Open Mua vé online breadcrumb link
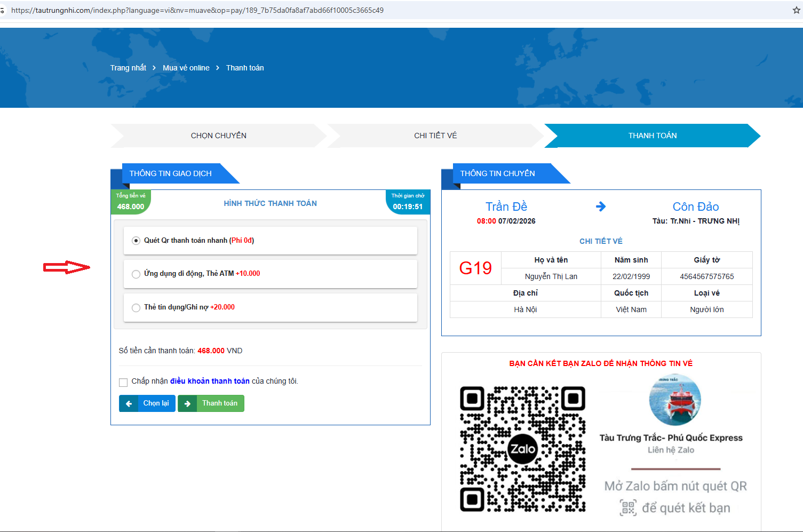The width and height of the screenshot is (803, 532). pos(186,68)
